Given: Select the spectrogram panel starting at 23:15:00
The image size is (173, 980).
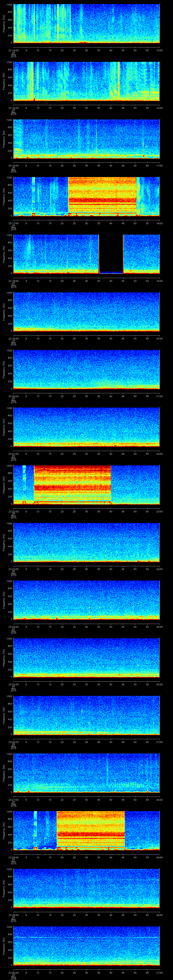Looking at the screenshot, I should [86, 81].
